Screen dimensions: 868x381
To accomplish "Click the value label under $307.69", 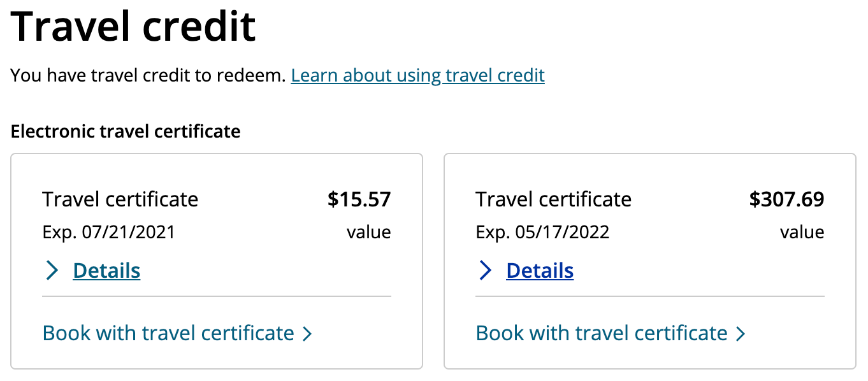I will point(802,232).
